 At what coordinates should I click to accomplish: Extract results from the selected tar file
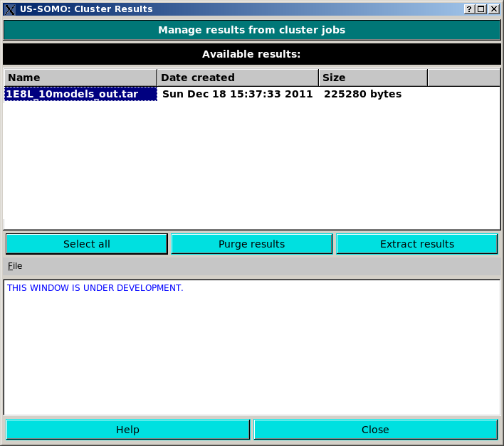point(417,244)
